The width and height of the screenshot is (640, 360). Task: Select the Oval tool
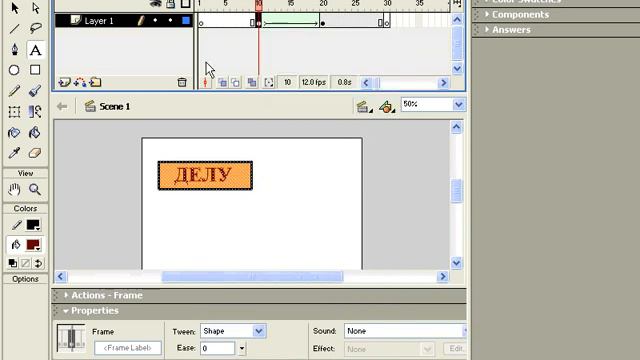click(14, 70)
